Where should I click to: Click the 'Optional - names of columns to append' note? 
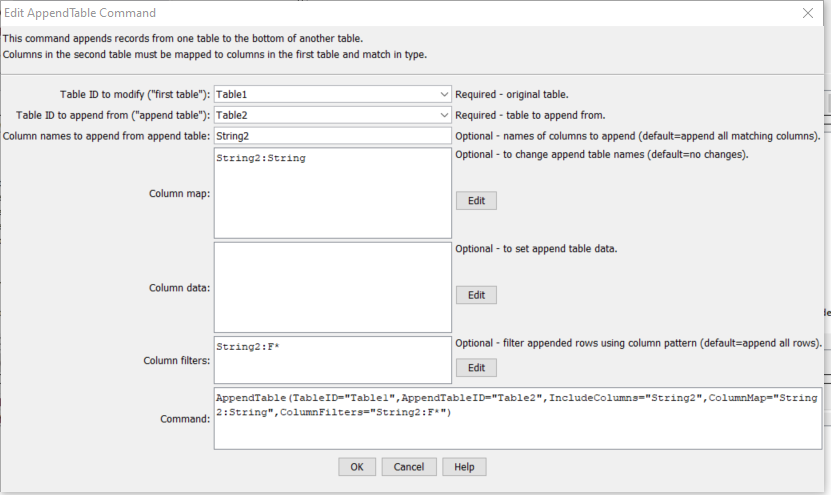(638, 136)
